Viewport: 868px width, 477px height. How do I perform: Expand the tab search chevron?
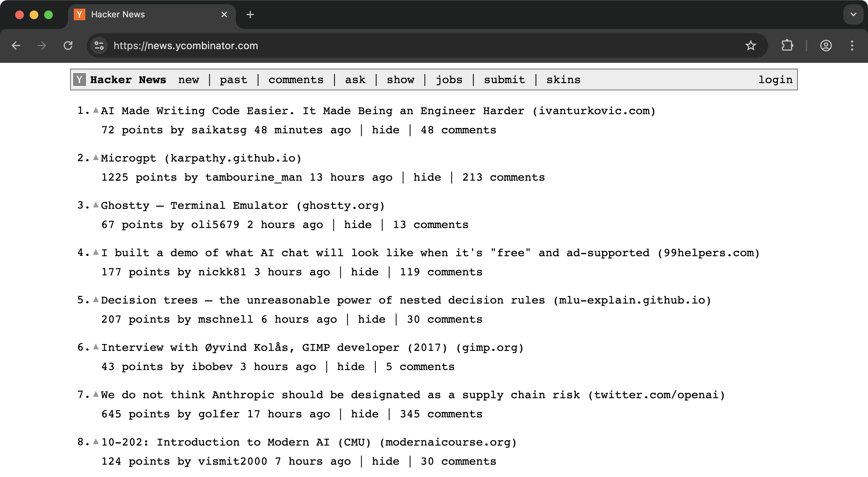click(x=853, y=14)
